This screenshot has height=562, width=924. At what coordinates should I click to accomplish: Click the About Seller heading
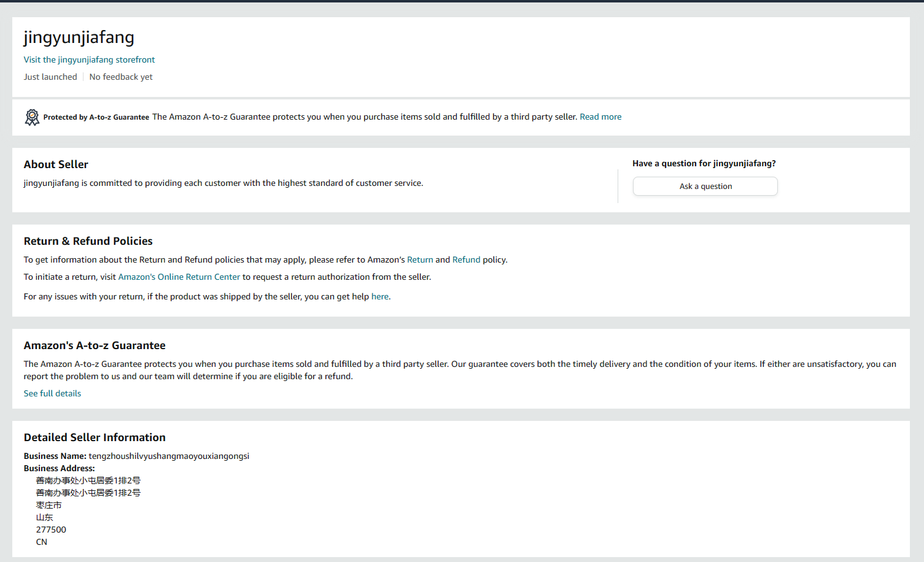[56, 164]
